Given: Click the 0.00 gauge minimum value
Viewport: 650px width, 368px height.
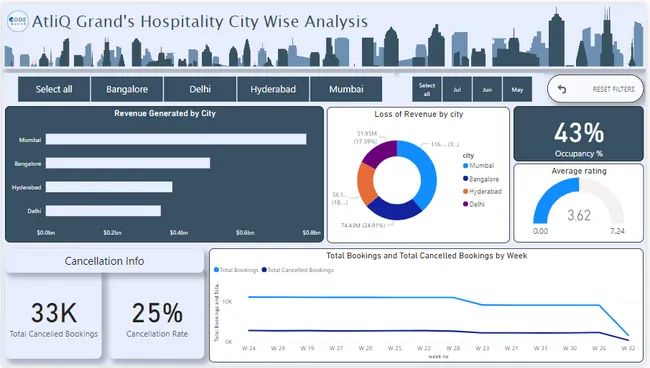Looking at the screenshot, I should click(540, 231).
